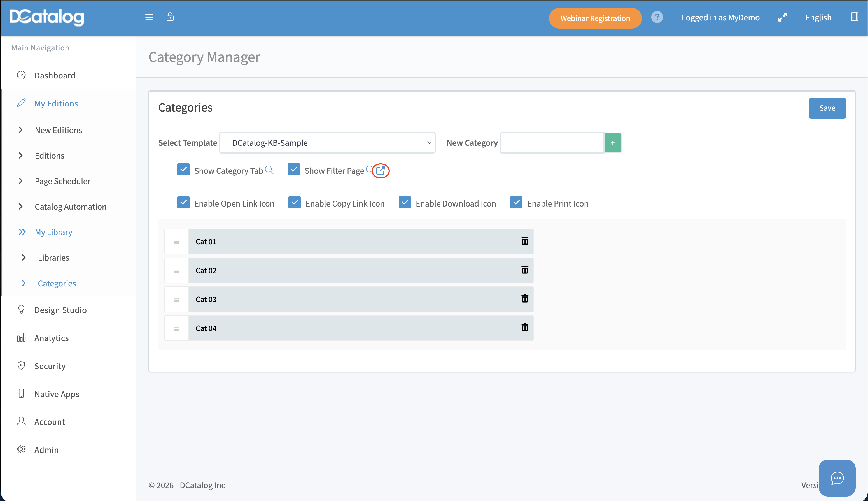Open the help question mark icon
The height and width of the screenshot is (501, 868).
(x=657, y=17)
